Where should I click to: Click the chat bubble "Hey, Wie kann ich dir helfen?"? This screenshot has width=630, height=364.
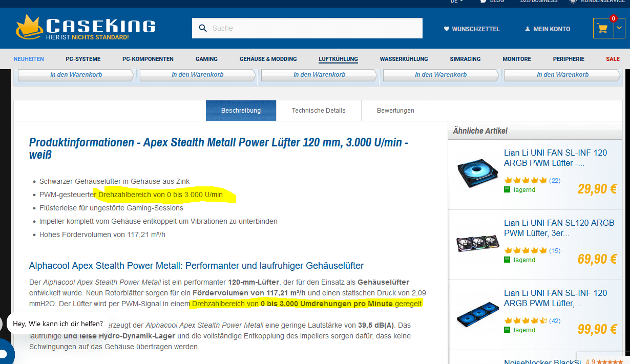(58, 324)
